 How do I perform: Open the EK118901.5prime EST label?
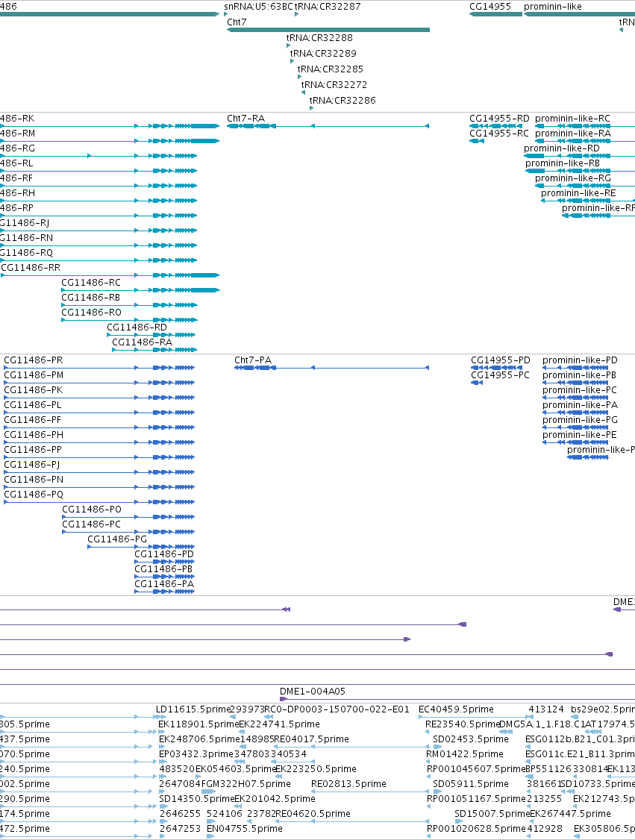click(198, 725)
